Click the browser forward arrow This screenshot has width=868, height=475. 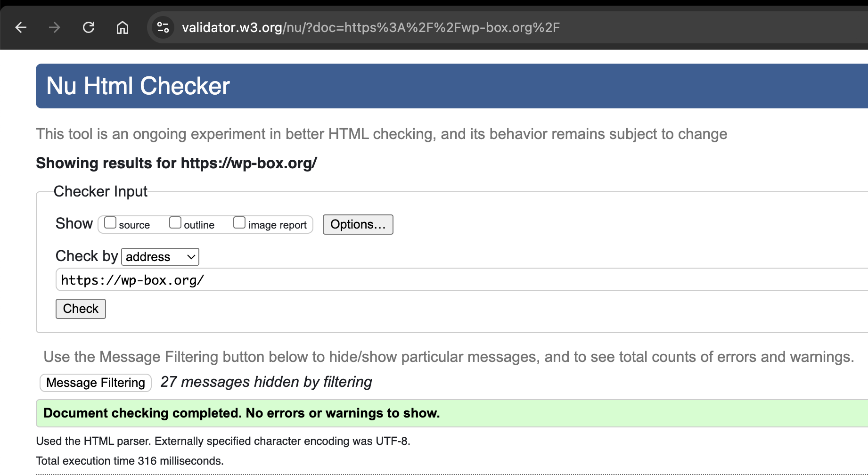pyautogui.click(x=55, y=27)
